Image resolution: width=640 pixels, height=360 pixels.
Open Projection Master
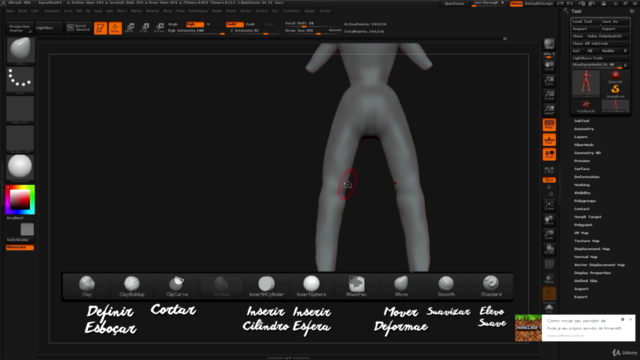point(20,28)
